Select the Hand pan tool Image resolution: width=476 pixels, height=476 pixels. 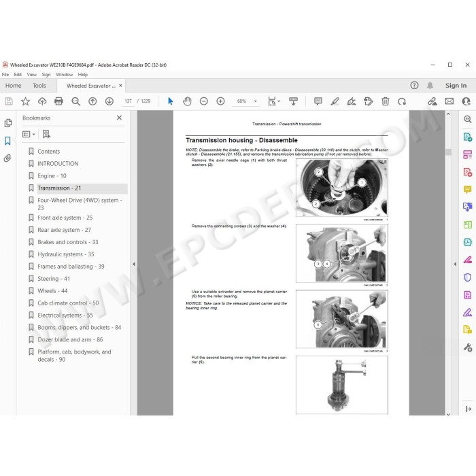pyautogui.click(x=187, y=101)
